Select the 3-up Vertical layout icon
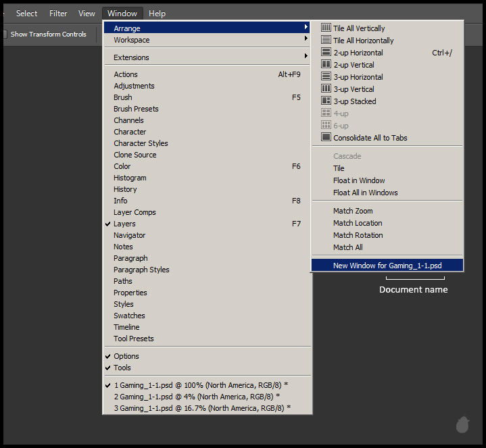The width and height of the screenshot is (486, 448). [326, 89]
